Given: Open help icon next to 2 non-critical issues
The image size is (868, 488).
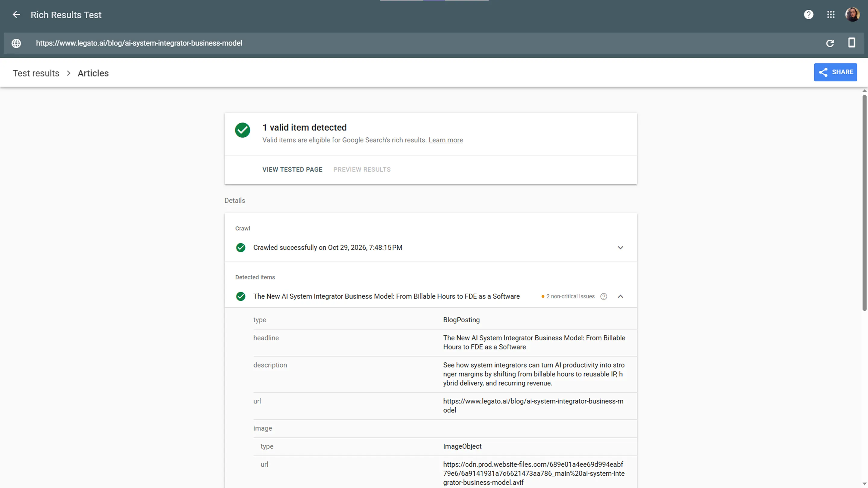Looking at the screenshot, I should pyautogui.click(x=603, y=296).
